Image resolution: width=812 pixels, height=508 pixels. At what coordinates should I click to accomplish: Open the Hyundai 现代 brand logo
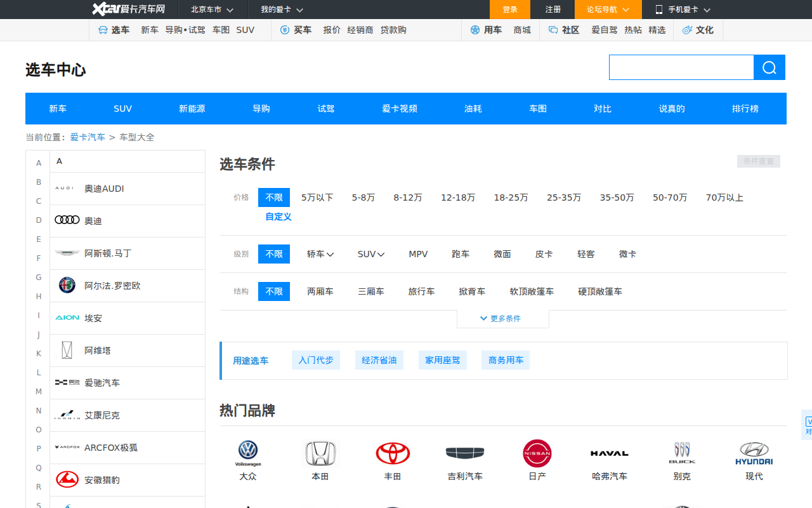tap(754, 453)
